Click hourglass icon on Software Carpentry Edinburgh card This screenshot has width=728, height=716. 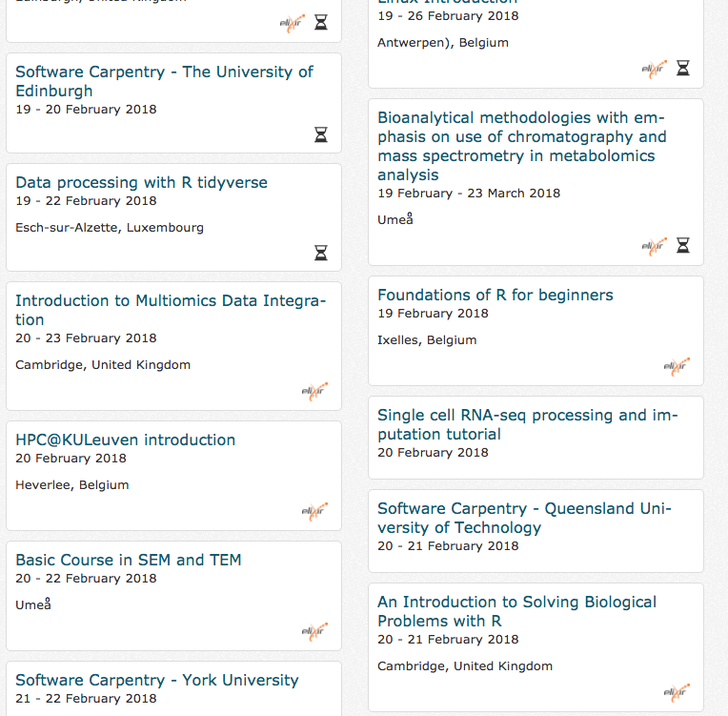point(321,134)
